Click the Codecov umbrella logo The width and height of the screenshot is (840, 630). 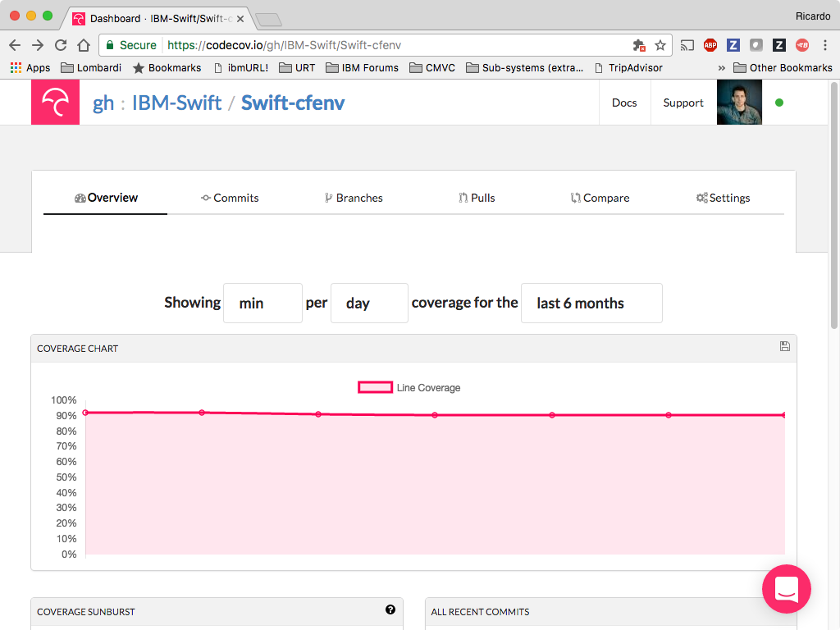pyautogui.click(x=55, y=103)
